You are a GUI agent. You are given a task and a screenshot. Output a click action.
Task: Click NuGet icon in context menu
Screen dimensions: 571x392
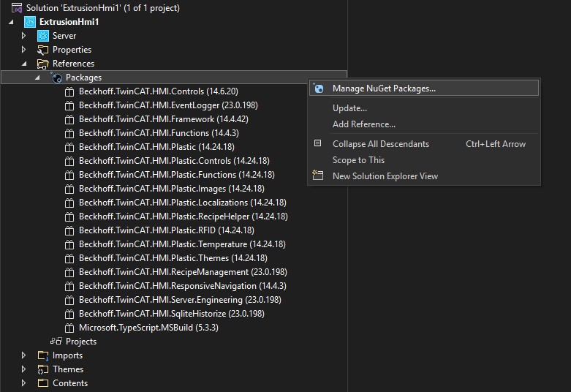(318, 88)
